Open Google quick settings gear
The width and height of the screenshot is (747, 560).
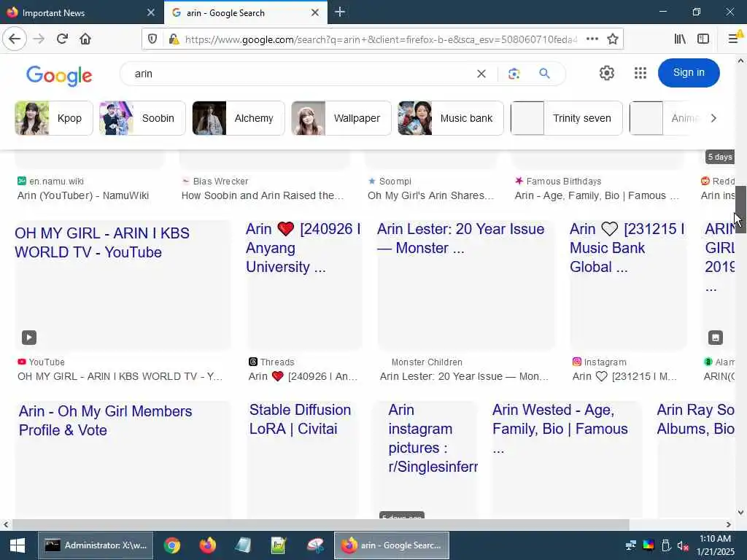(606, 73)
